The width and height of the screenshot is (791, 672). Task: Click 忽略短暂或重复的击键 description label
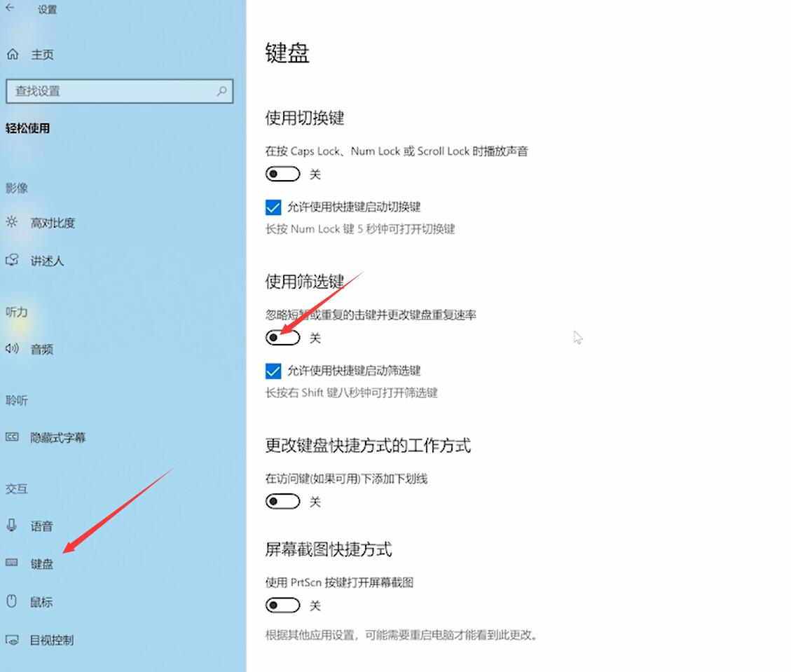(371, 315)
